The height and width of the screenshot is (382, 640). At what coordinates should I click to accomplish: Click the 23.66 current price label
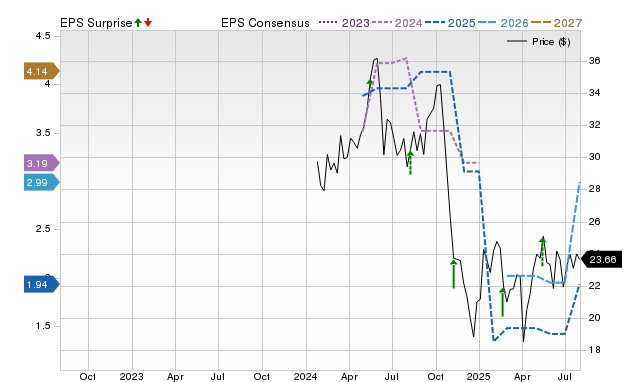[x=601, y=260]
